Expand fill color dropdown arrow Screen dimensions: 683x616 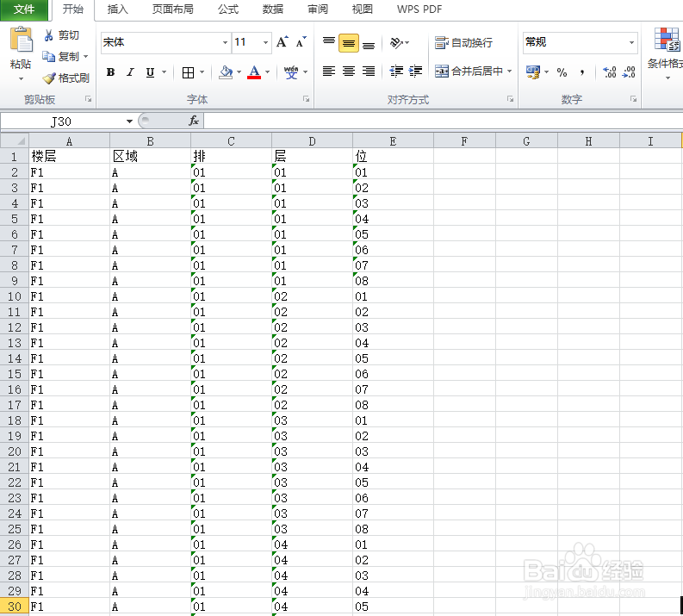tap(239, 72)
